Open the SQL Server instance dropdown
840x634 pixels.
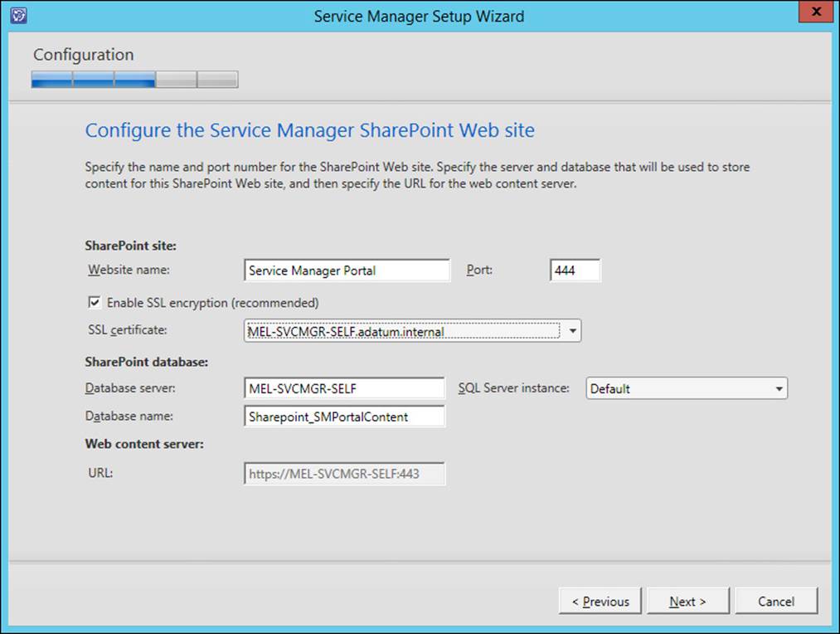tap(687, 388)
